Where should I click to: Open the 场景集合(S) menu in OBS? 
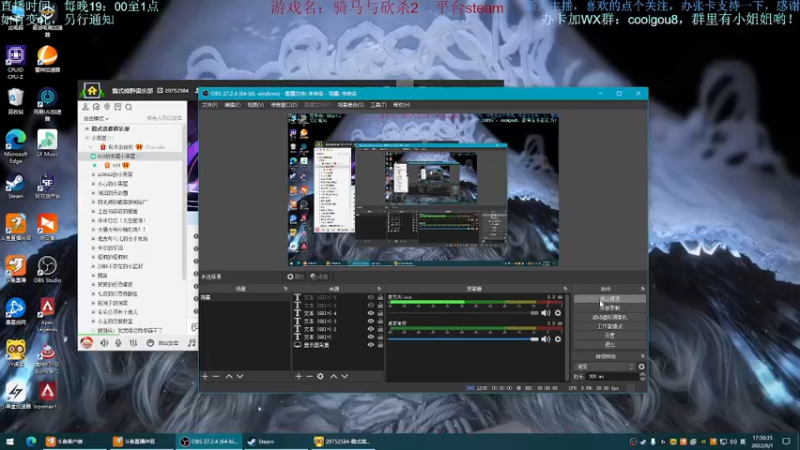pos(351,105)
